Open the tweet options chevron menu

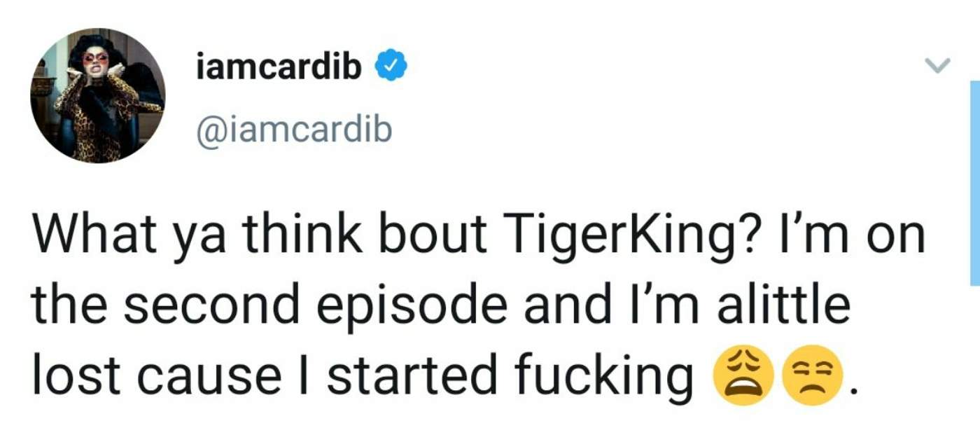pyautogui.click(x=937, y=66)
